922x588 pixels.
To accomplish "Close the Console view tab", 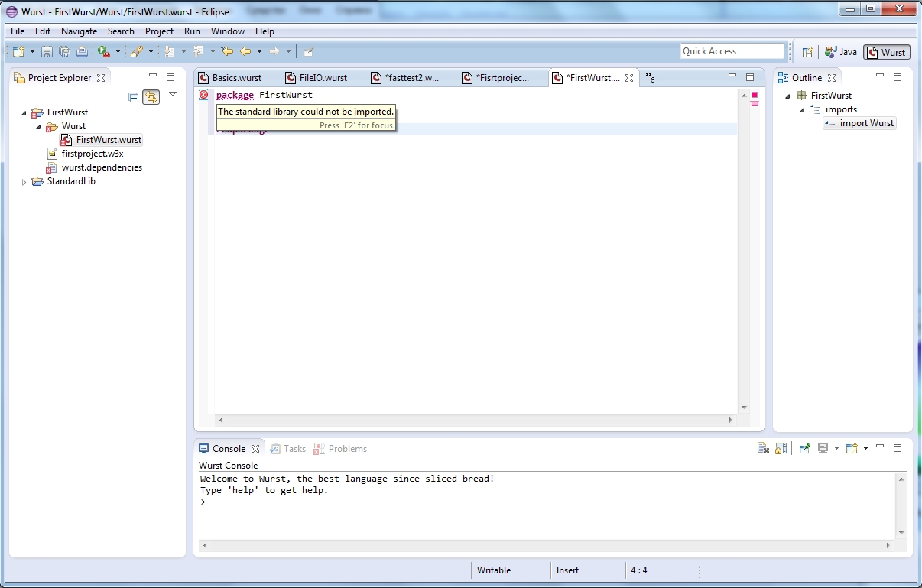I will point(255,449).
